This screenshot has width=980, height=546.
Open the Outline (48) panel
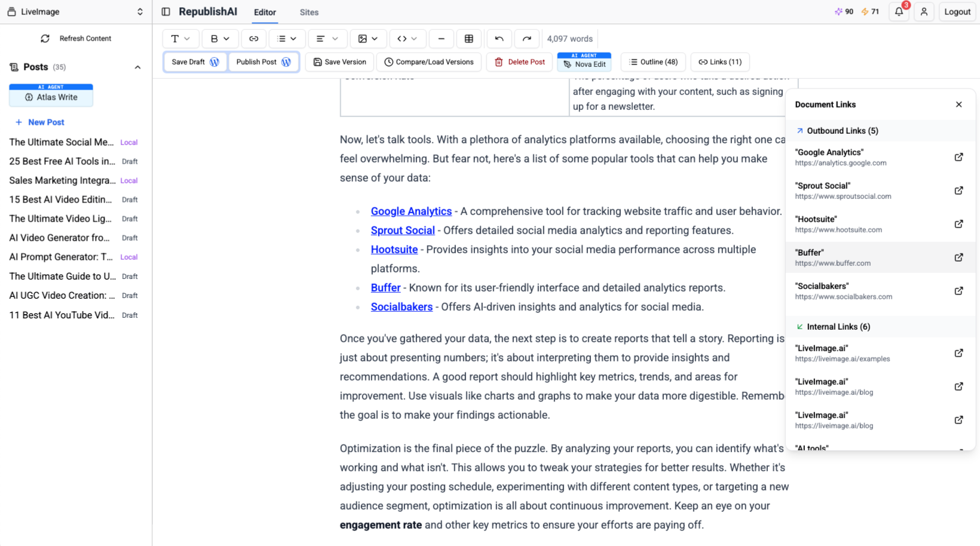[x=654, y=62]
